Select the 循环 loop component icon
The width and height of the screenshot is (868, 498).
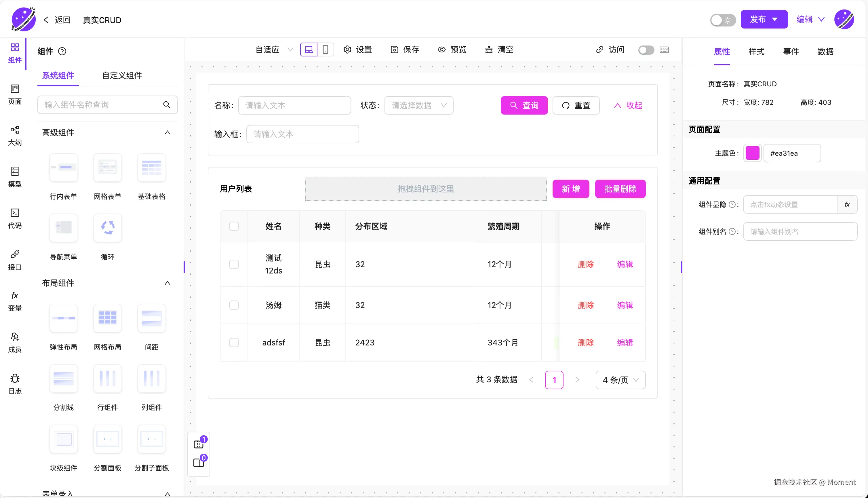pos(107,228)
